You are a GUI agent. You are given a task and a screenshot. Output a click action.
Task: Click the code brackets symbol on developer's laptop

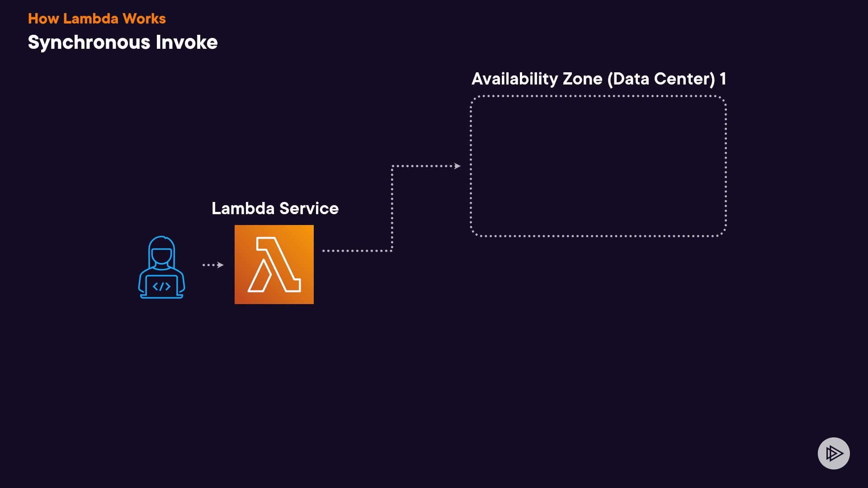tap(161, 286)
